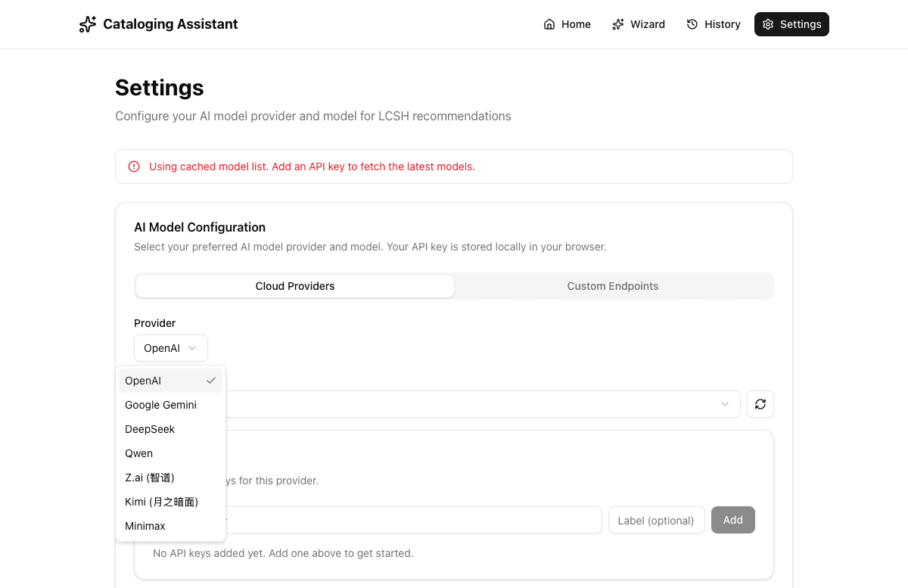Collapse the Provider dropdown showing OpenAI
The width and height of the screenshot is (908, 588).
coord(170,348)
